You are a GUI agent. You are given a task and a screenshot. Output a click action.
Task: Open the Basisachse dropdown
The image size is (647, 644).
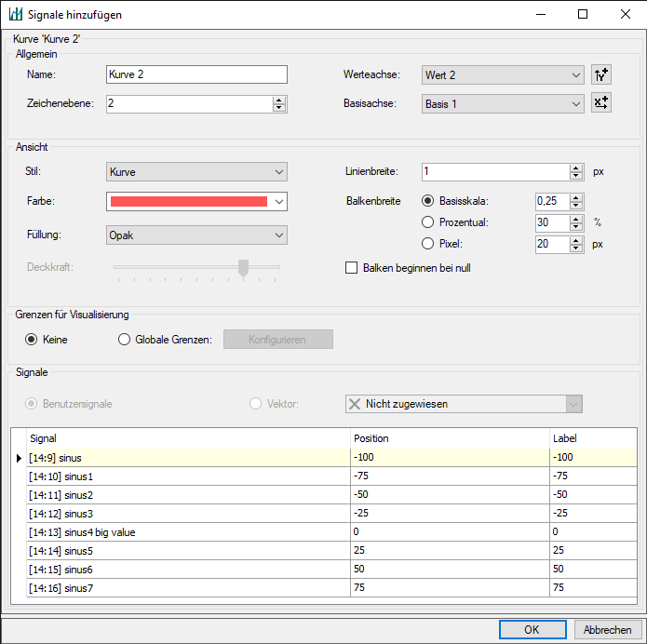tap(503, 103)
